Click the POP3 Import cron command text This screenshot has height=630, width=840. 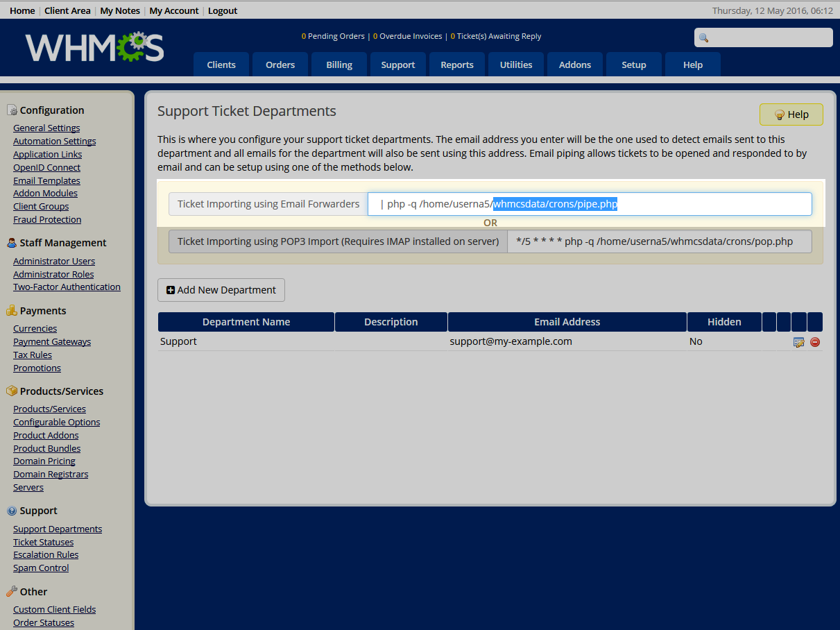(x=654, y=241)
